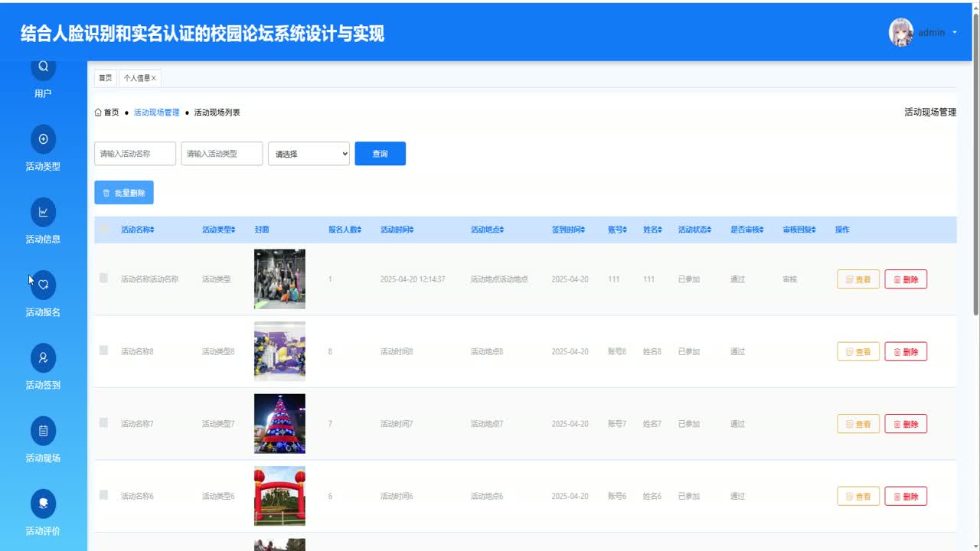
Task: Open the 活动签到 person icon
Action: (x=43, y=357)
